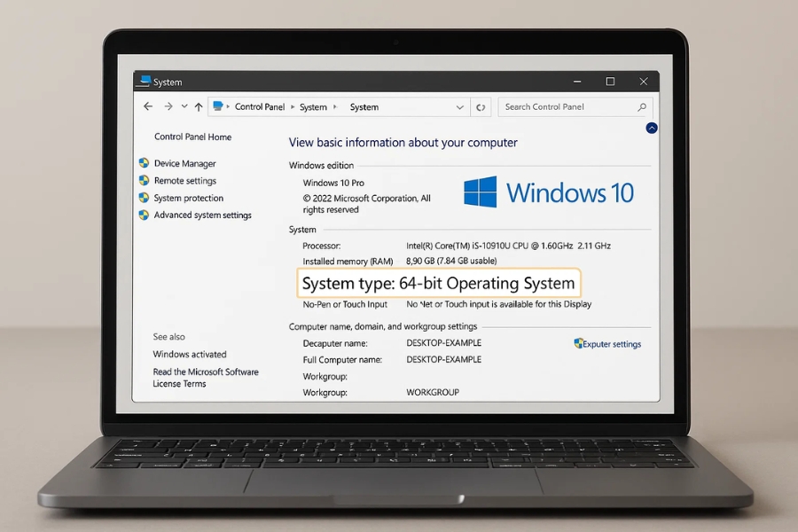
Task: Click the Decapter name: label
Action: [x=335, y=344]
